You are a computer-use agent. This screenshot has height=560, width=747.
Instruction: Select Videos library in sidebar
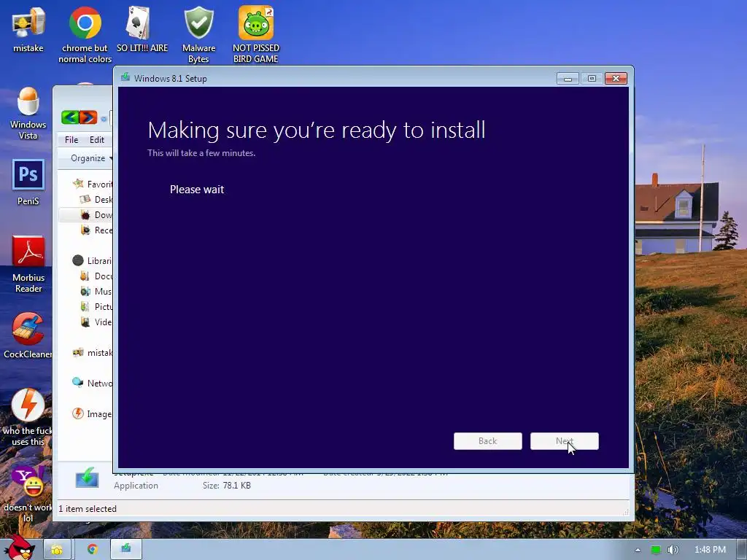pos(96,322)
